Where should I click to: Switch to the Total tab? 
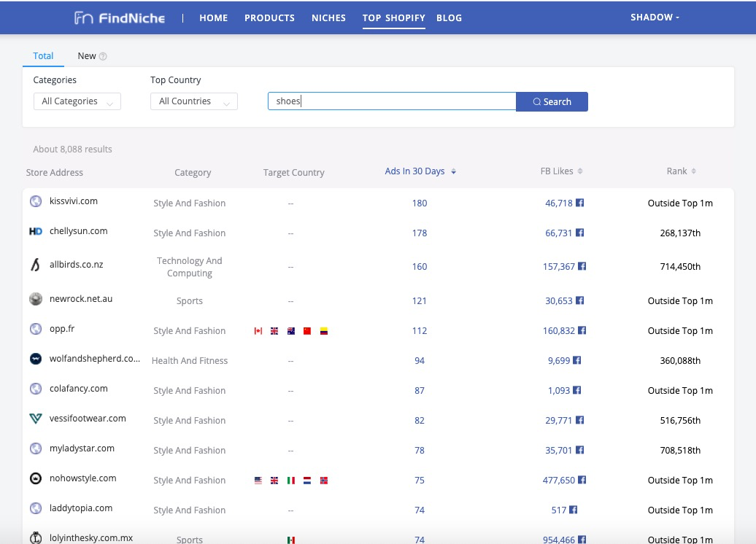click(43, 56)
